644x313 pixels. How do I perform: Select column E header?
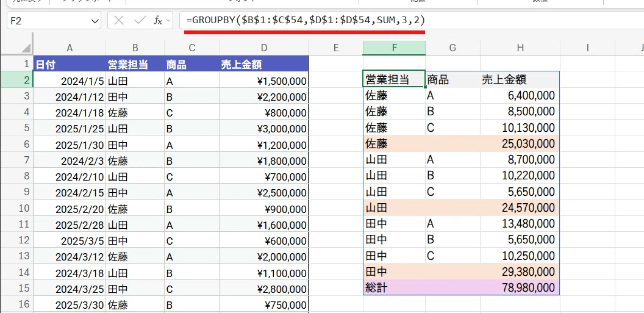pos(335,48)
